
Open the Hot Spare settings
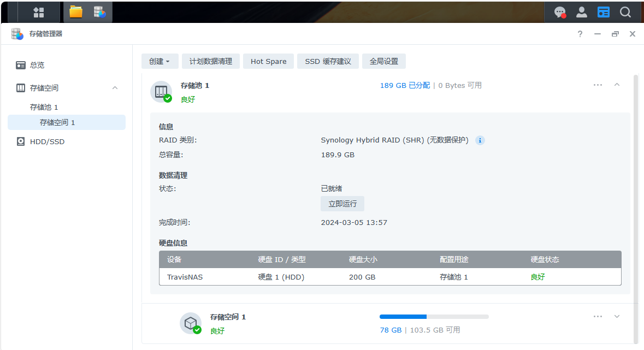(x=268, y=61)
